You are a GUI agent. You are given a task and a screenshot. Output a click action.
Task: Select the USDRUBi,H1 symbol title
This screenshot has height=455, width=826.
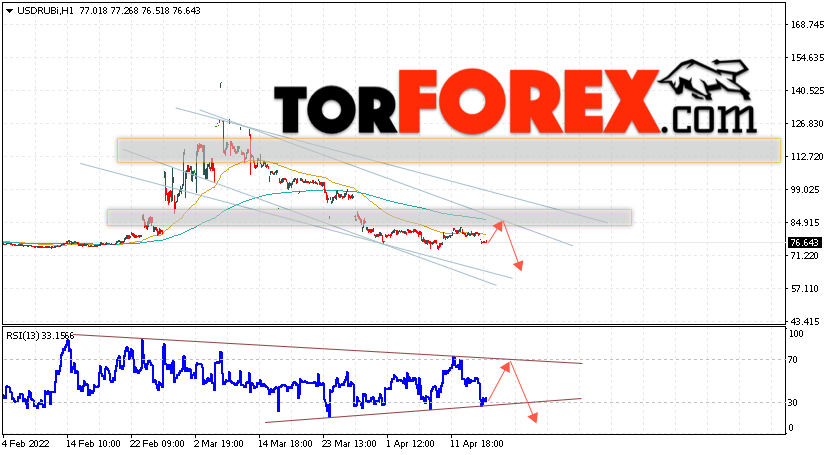pos(46,11)
